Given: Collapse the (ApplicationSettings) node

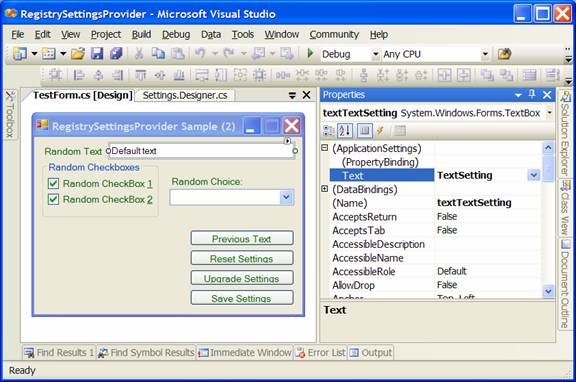Looking at the screenshot, I should click(324, 148).
